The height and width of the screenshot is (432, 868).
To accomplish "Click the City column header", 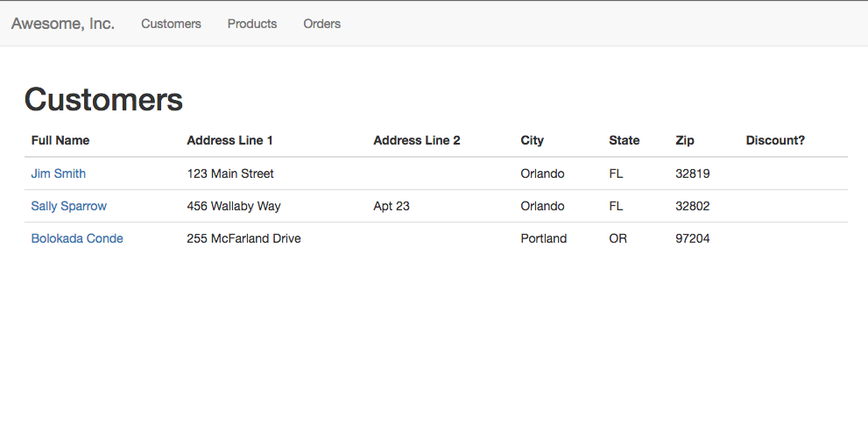I will click(532, 141).
